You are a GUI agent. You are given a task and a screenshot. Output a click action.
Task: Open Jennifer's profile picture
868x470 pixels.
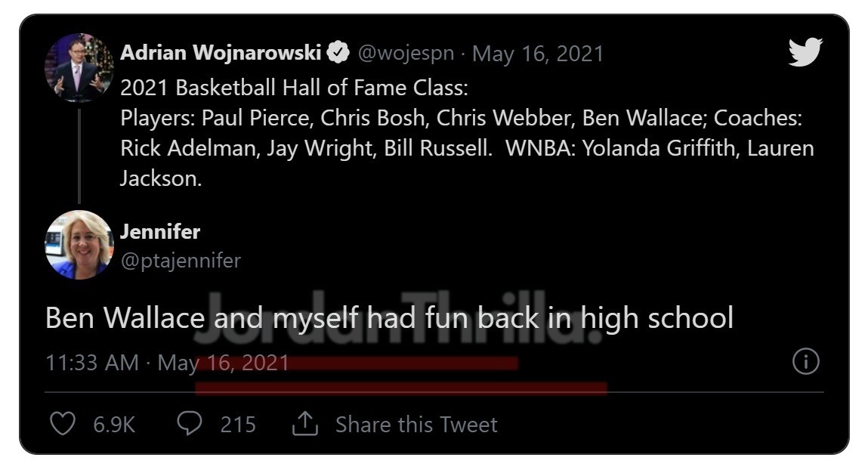[79, 245]
